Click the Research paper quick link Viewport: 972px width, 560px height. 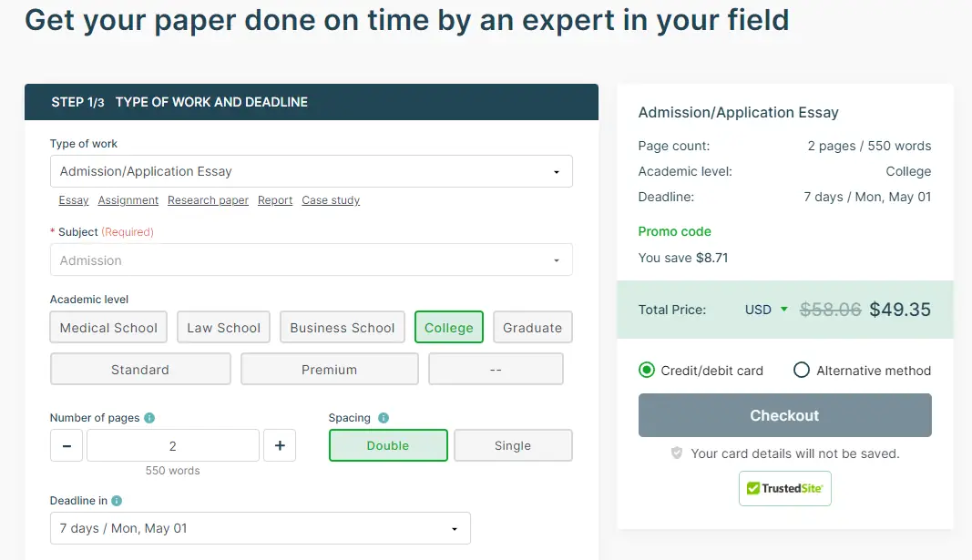point(208,200)
